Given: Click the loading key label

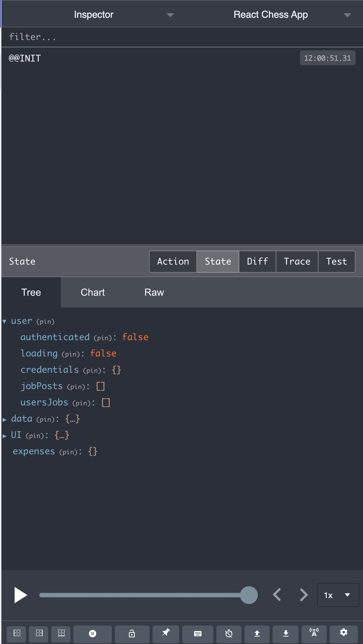Looking at the screenshot, I should 39,353.
